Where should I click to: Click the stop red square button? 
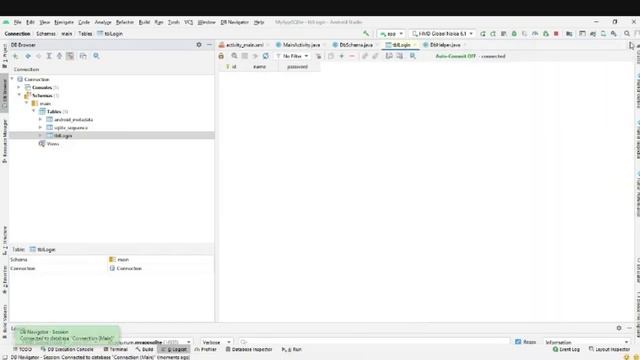556,33
